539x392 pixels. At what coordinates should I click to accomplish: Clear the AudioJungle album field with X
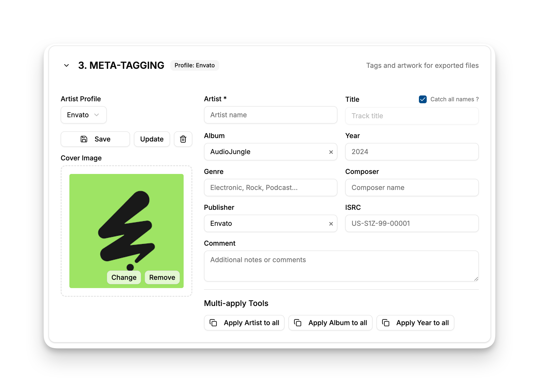pos(331,152)
